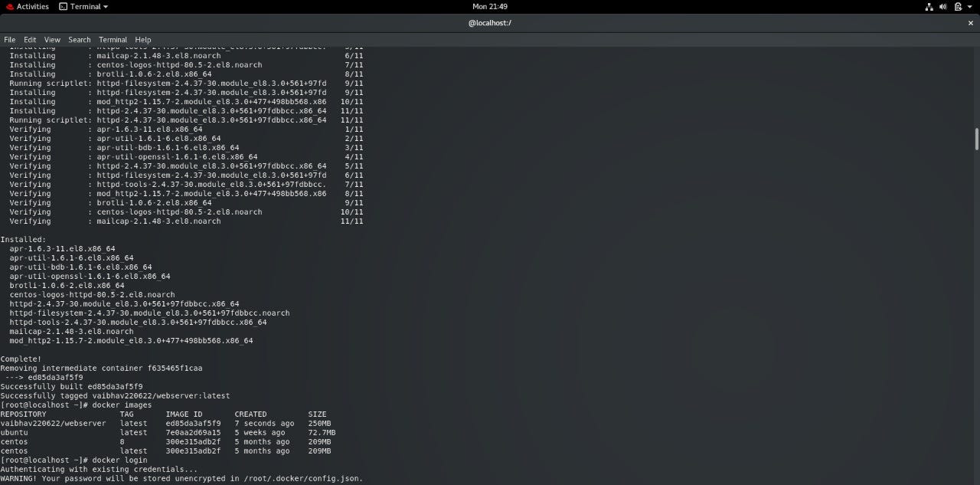Click the window title @localhost:/

pos(489,22)
